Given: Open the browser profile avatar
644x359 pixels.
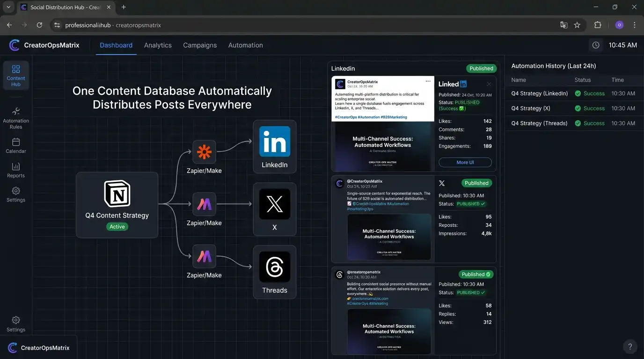Looking at the screenshot, I should click(619, 25).
